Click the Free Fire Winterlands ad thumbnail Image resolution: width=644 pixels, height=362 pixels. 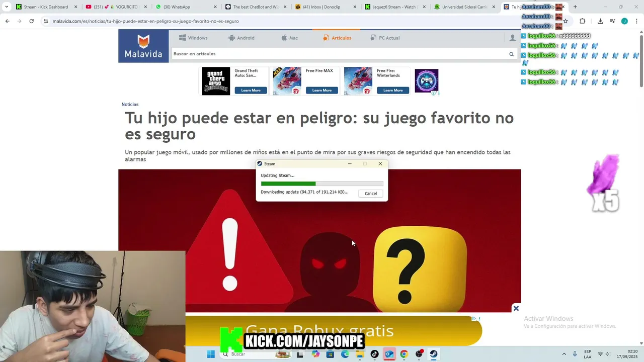coord(358,81)
